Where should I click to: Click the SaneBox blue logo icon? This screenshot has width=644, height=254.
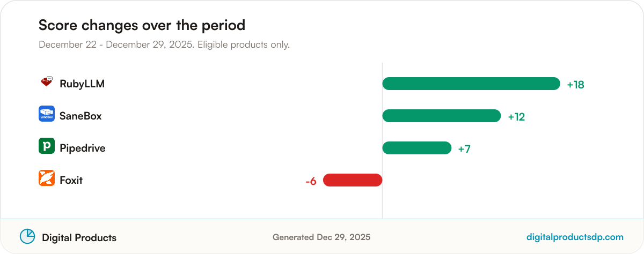[x=47, y=114]
